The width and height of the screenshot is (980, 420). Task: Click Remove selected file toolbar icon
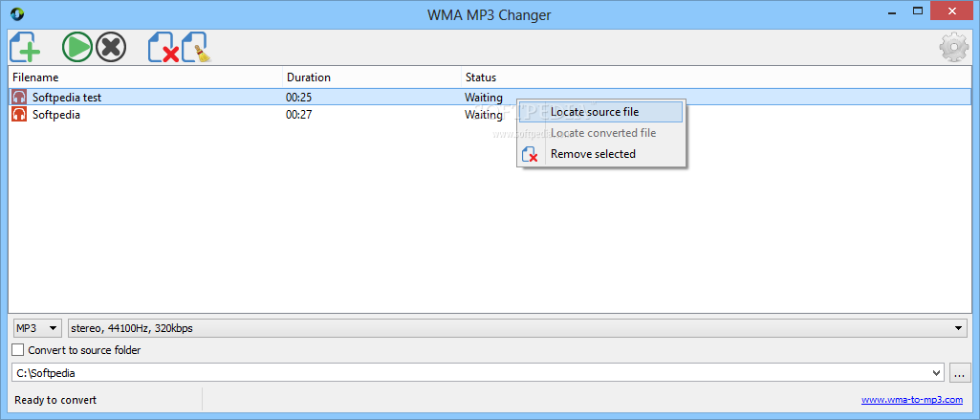click(163, 48)
